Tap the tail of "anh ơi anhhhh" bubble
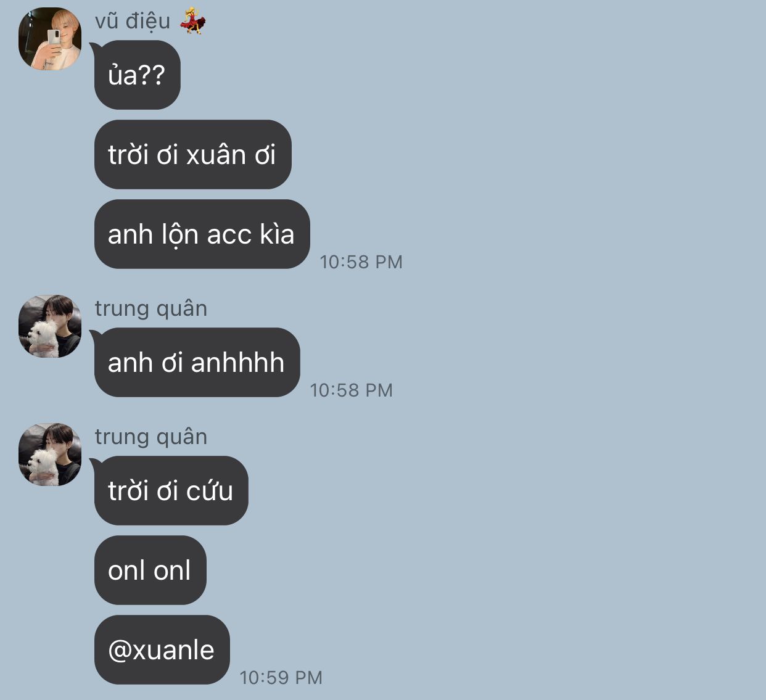 pyautogui.click(x=94, y=336)
